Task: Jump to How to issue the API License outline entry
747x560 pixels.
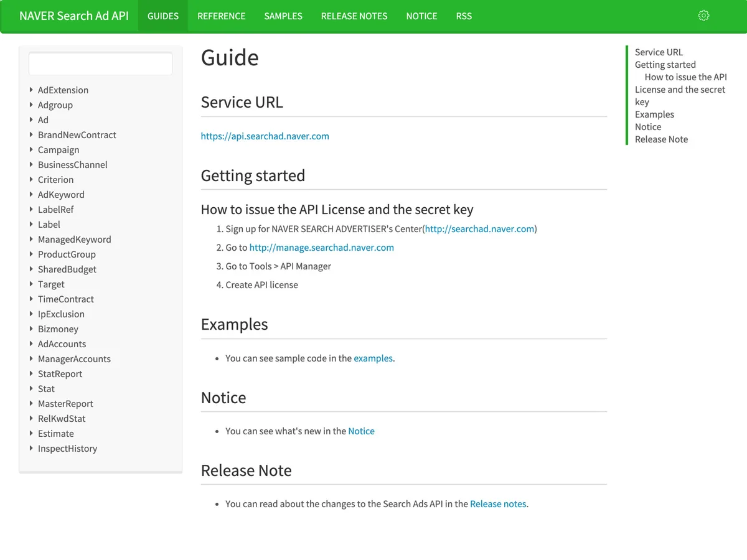Action: (x=681, y=90)
